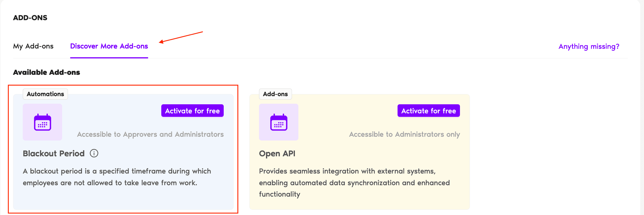Click the Available Add-ons heading
Viewport: 644px width, 215px height.
(46, 72)
